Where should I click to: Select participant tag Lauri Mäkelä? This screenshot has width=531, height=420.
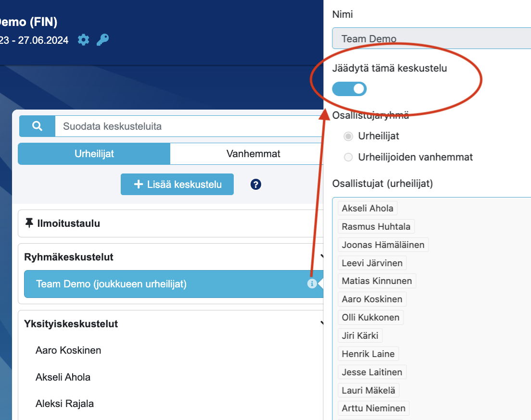tap(368, 390)
